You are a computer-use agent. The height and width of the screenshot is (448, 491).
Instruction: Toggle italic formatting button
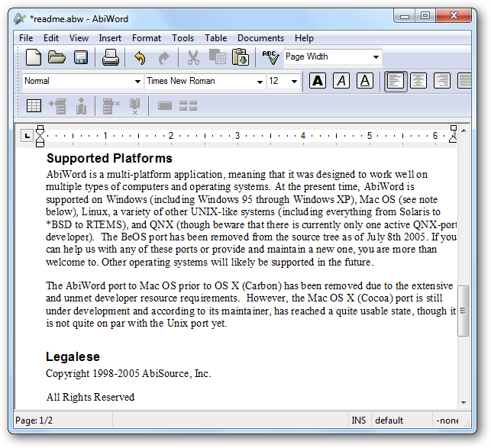click(341, 81)
